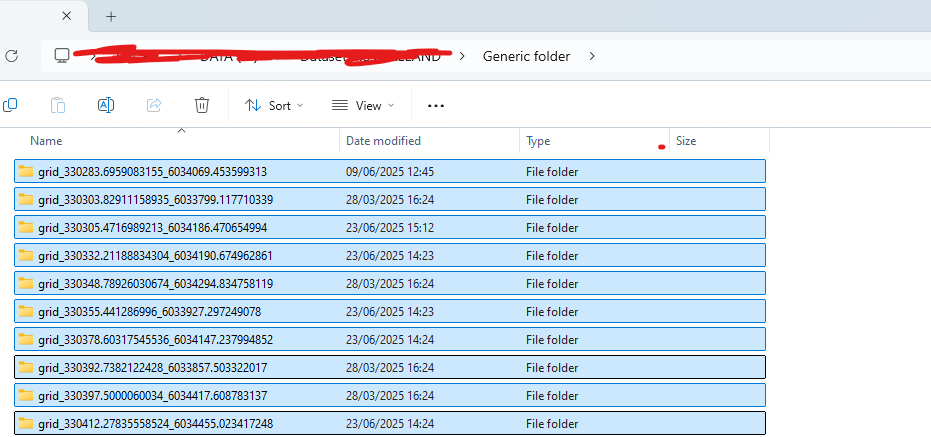Click folder icon of grid_330378 row
931x437 pixels.
[x=26, y=339]
